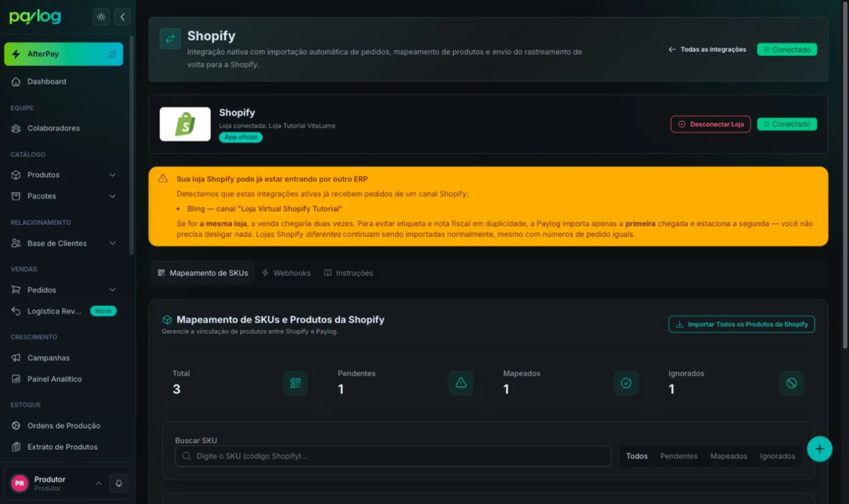Click the Pedidos shopping cart icon
Image resolution: width=849 pixels, height=504 pixels.
click(16, 290)
